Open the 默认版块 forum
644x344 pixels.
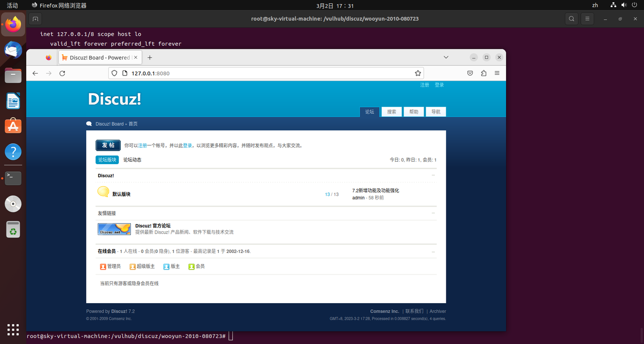[121, 194]
